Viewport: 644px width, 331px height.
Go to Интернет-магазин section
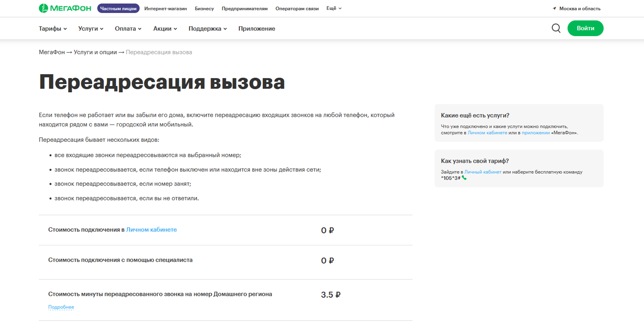coord(165,9)
